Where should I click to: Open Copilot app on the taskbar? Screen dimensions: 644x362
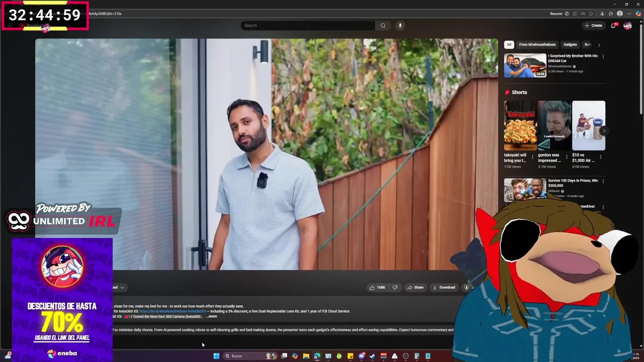[295, 356]
